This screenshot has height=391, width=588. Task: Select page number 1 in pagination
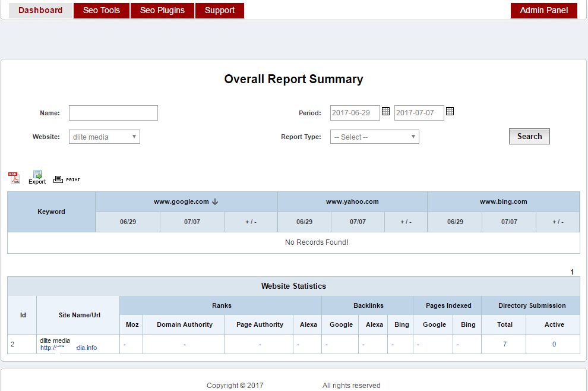click(572, 272)
